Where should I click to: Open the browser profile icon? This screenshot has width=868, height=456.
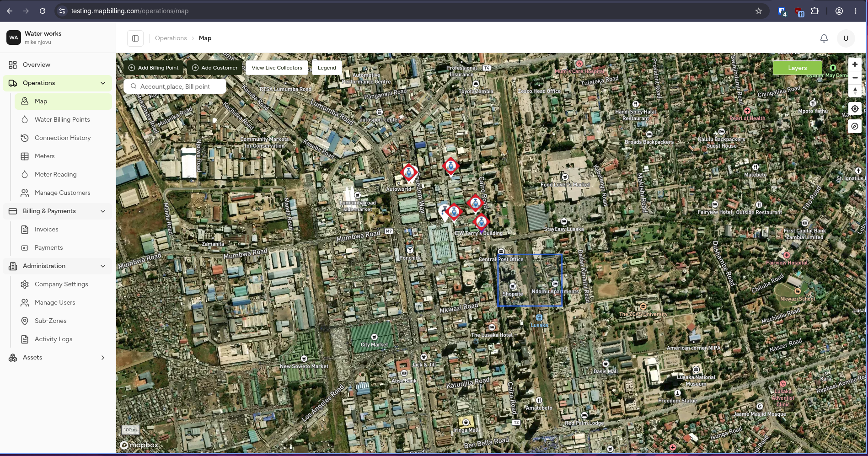pyautogui.click(x=839, y=11)
